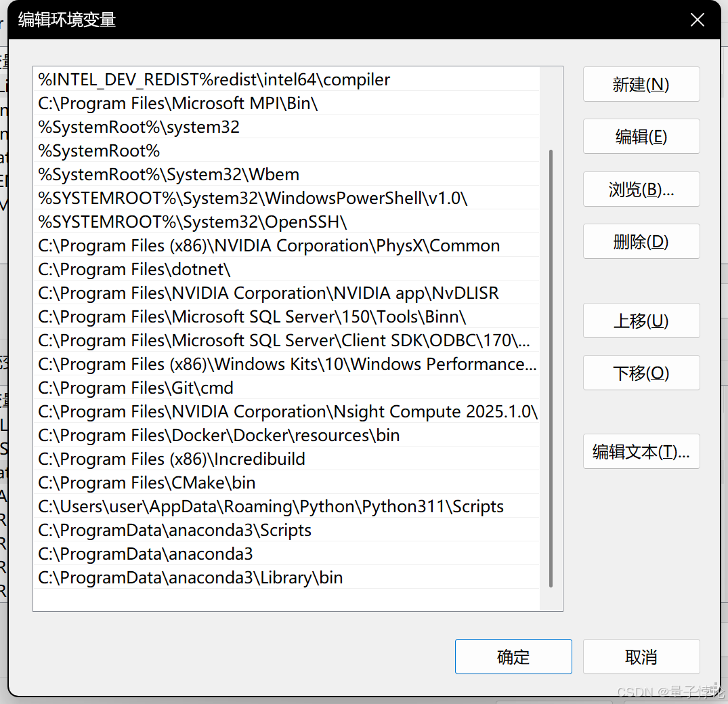Confirm changes with the 确定 button
728x704 pixels.
(x=513, y=656)
